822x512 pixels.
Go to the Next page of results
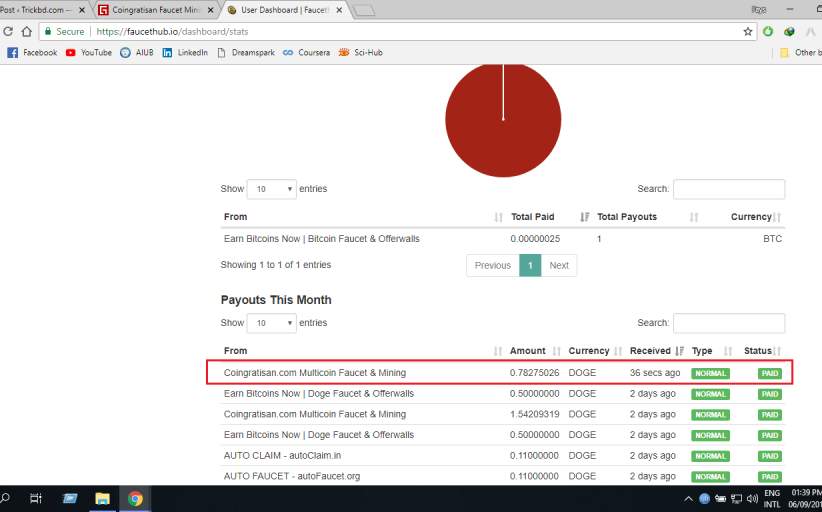[x=559, y=265]
